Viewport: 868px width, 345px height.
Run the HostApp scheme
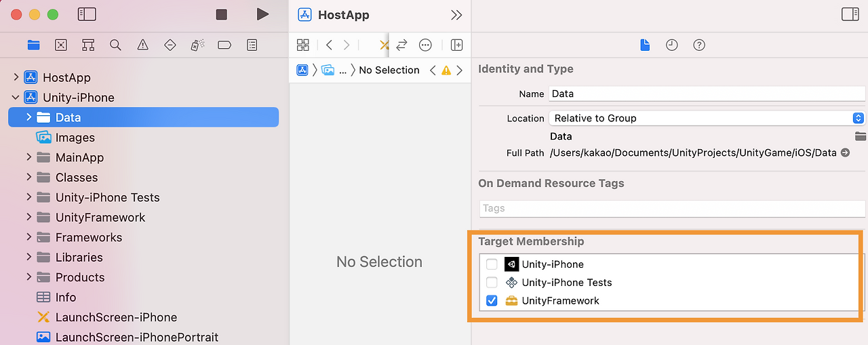(x=262, y=14)
